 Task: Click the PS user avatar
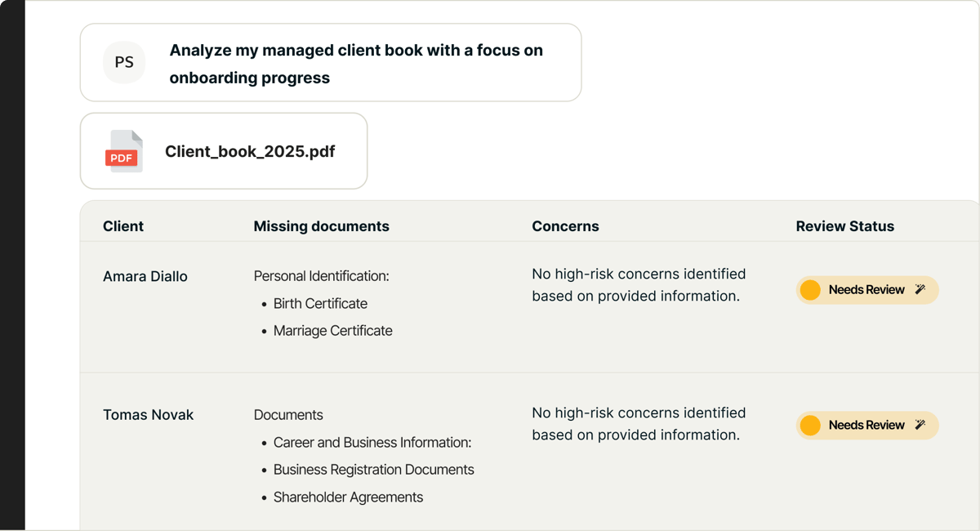(x=124, y=63)
